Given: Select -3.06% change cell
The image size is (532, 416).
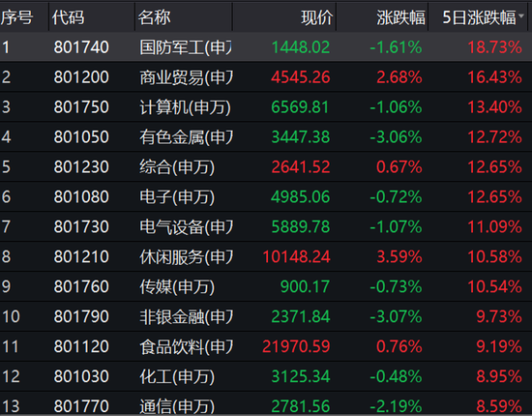Looking at the screenshot, I should [396, 136].
